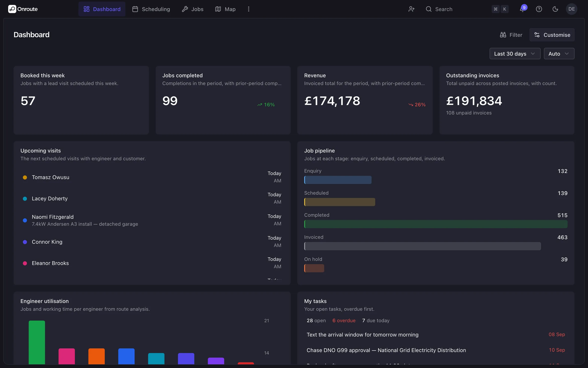Open the Dashboard tab
The height and width of the screenshot is (368, 588).
[102, 9]
